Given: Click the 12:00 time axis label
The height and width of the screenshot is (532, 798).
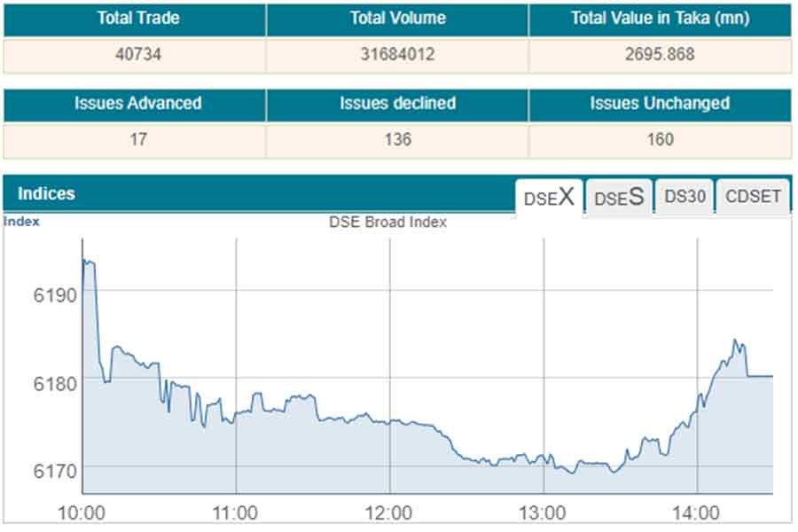Looking at the screenshot, I should pyautogui.click(x=388, y=512).
